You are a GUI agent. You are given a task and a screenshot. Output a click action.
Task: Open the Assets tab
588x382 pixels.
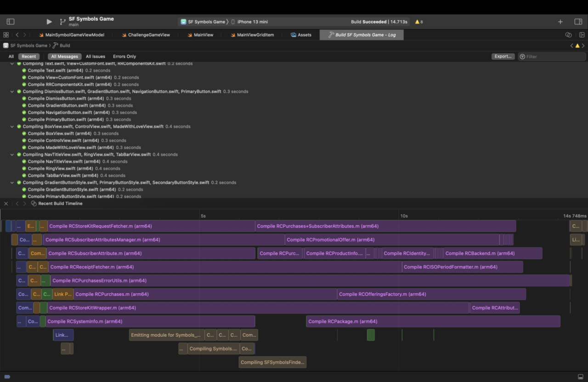point(301,34)
